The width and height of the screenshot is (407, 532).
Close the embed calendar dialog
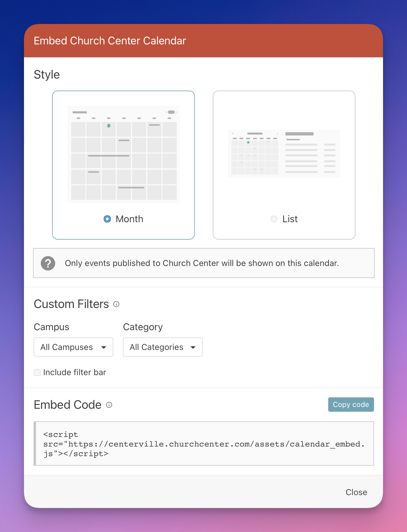tap(356, 492)
